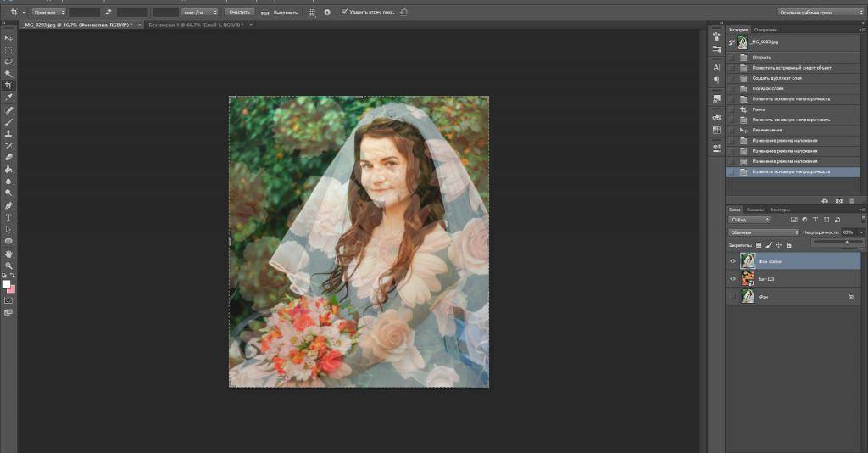Switch to the 'Каналы' tab
Screen dimensions: 868x453
click(x=754, y=210)
